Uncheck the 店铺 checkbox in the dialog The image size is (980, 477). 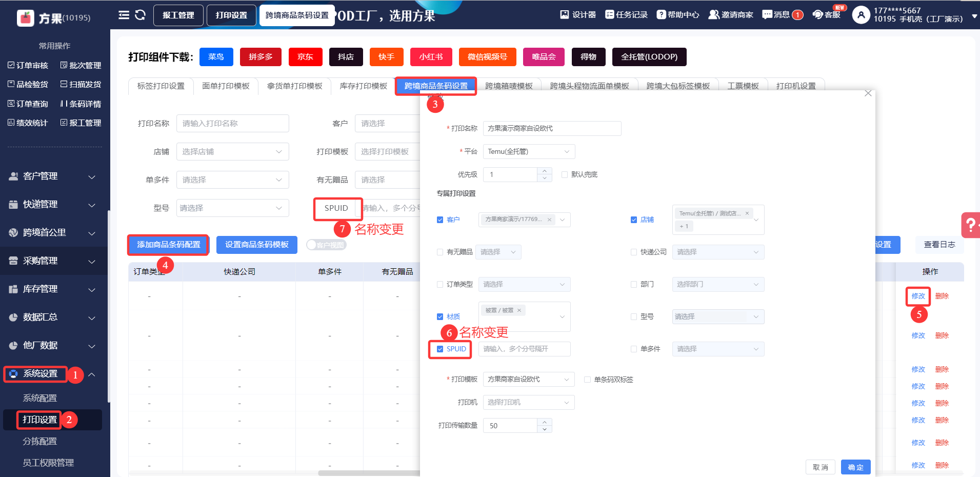(x=634, y=220)
